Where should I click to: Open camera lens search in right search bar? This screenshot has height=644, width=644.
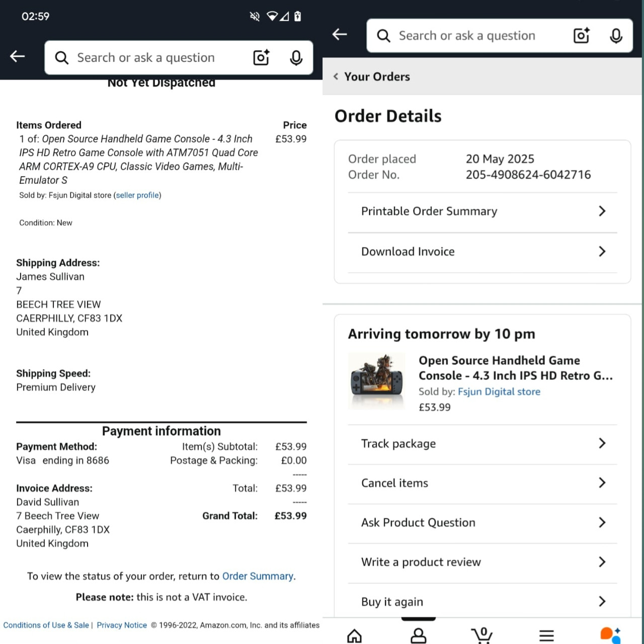pos(582,36)
